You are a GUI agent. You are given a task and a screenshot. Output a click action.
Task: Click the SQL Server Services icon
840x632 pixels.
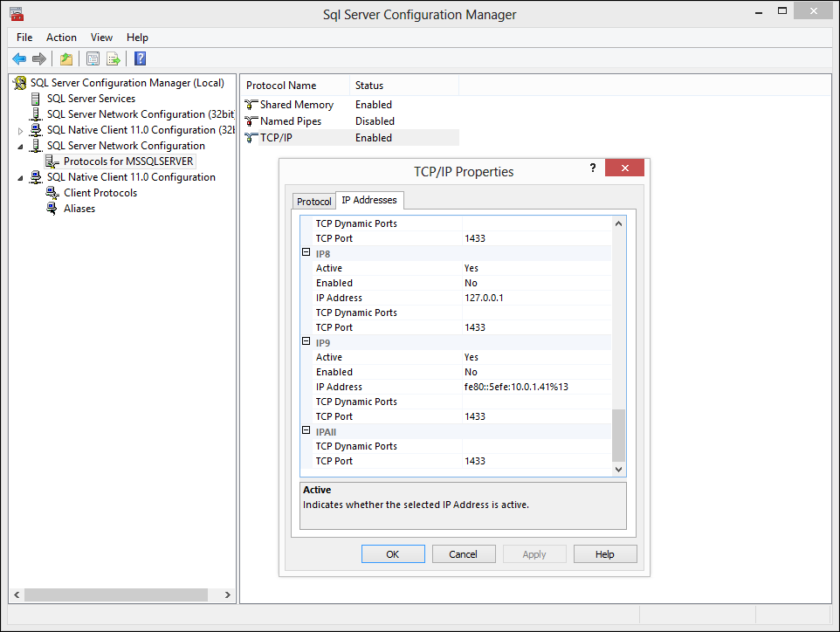[x=35, y=99]
